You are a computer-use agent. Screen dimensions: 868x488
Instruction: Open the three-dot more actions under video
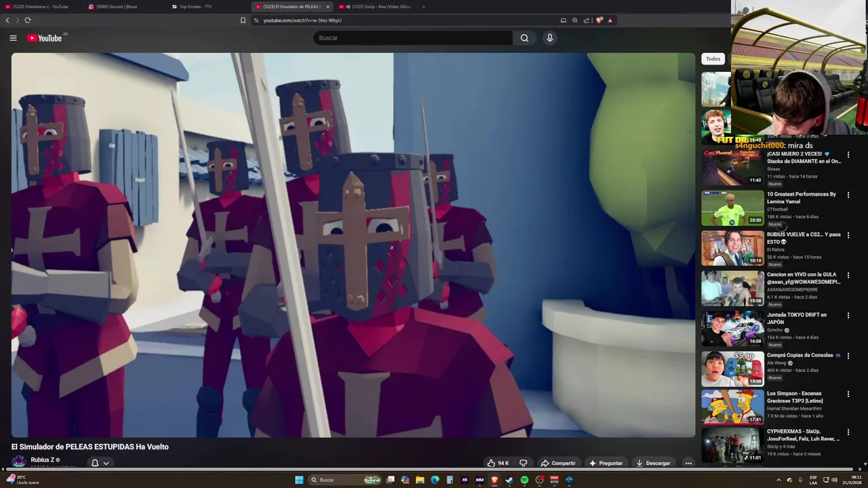[x=688, y=463]
